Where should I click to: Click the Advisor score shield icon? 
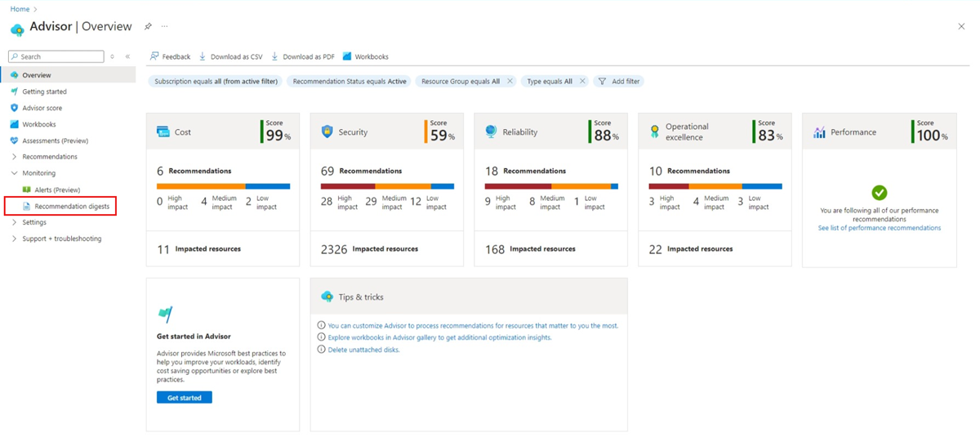pyautogui.click(x=14, y=108)
